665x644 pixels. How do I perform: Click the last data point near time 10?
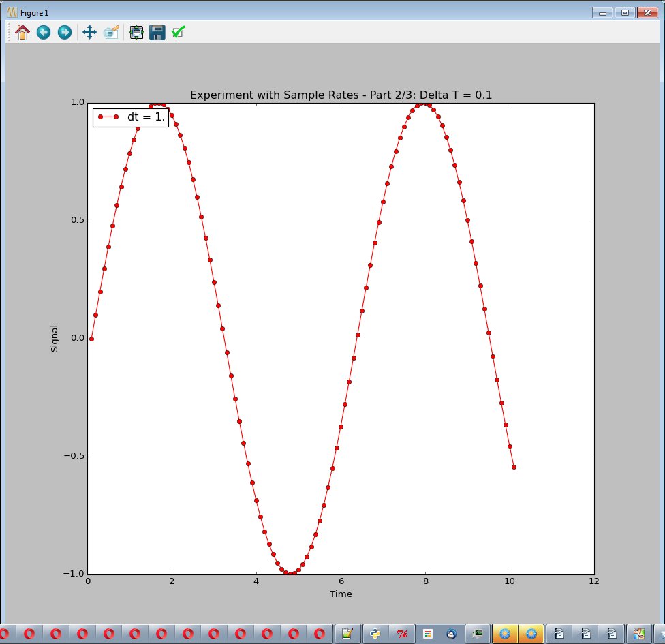pos(514,467)
